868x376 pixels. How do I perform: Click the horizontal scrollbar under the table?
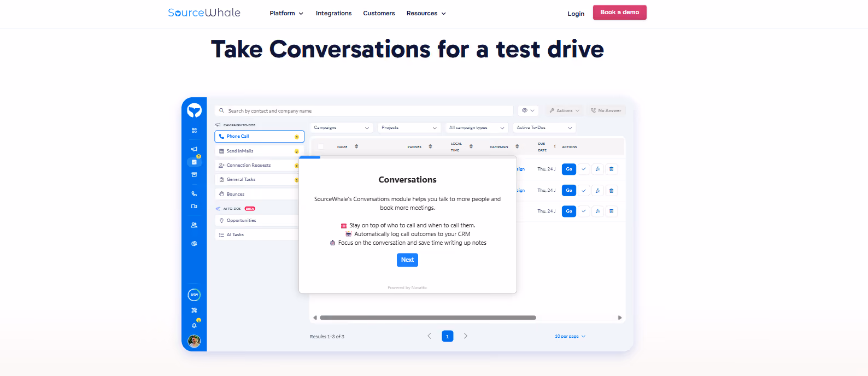[428, 318]
